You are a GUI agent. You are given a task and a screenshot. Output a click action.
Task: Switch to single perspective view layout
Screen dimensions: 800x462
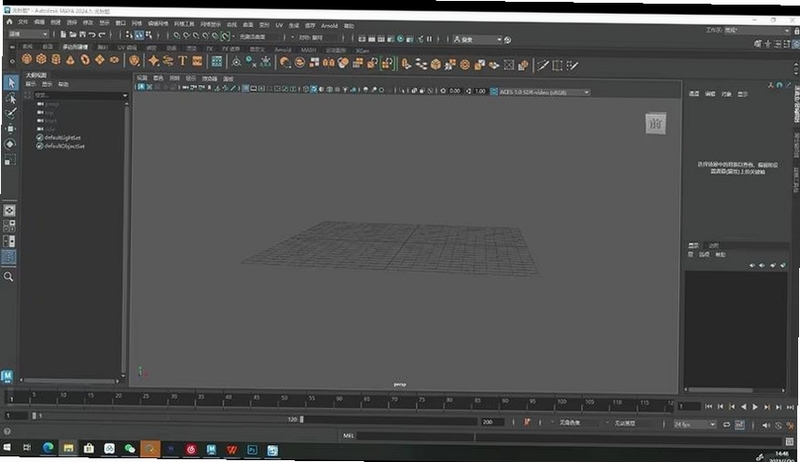(9, 210)
